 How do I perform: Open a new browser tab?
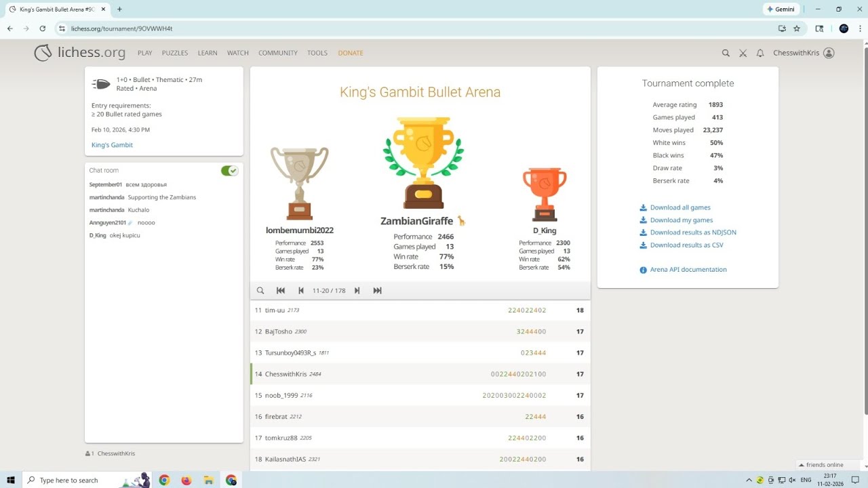[x=119, y=9]
